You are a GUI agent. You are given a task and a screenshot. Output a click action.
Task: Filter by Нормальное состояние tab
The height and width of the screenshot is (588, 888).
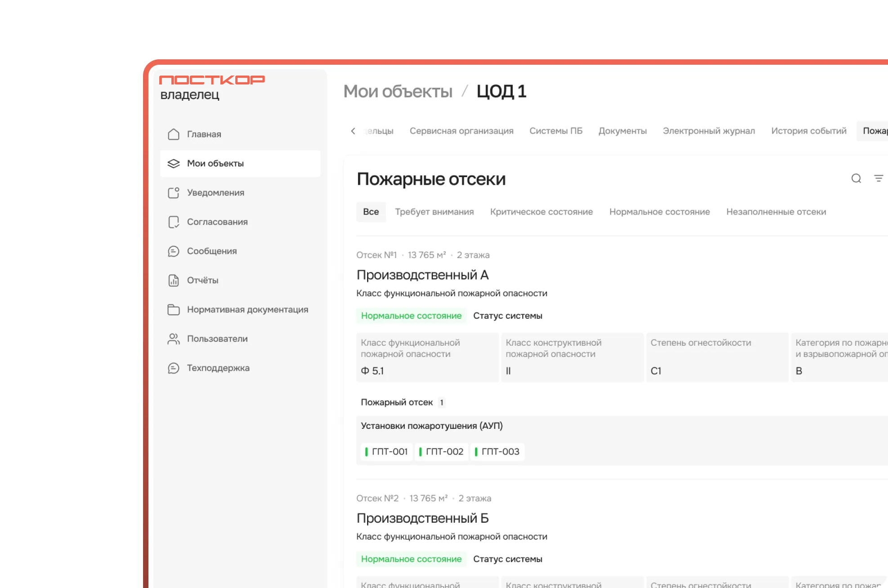coord(659,212)
